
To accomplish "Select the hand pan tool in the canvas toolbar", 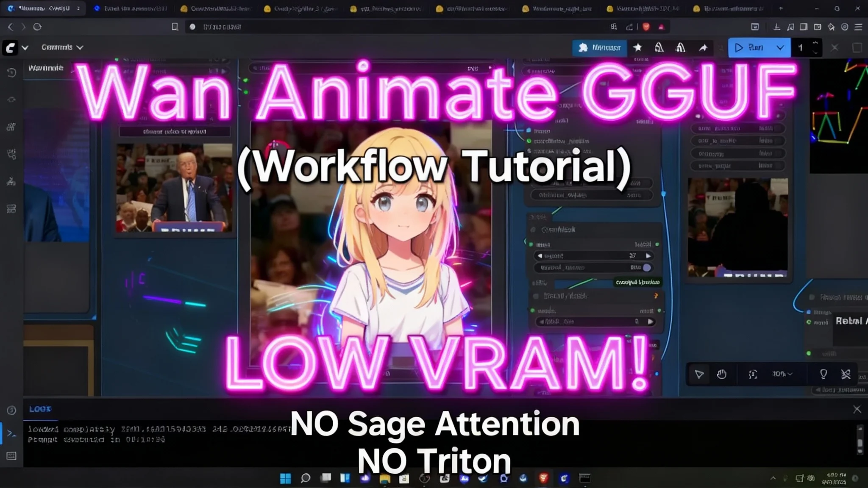I will coord(722,374).
